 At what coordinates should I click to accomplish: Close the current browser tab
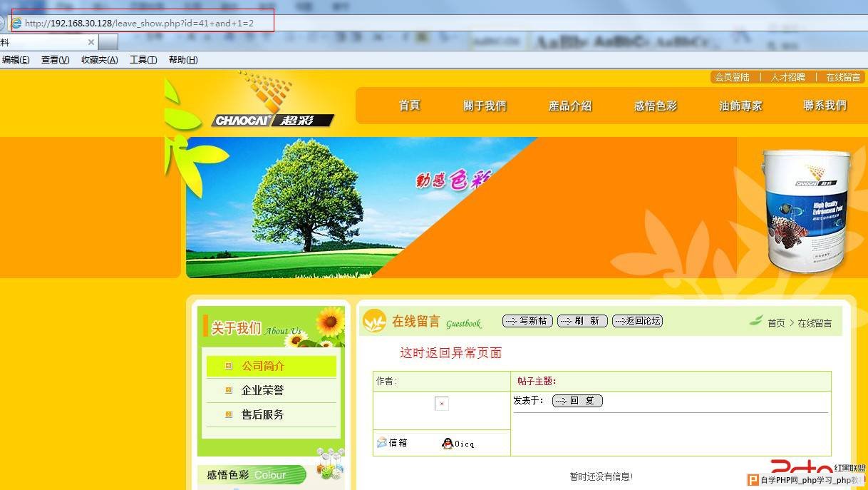[x=91, y=42]
